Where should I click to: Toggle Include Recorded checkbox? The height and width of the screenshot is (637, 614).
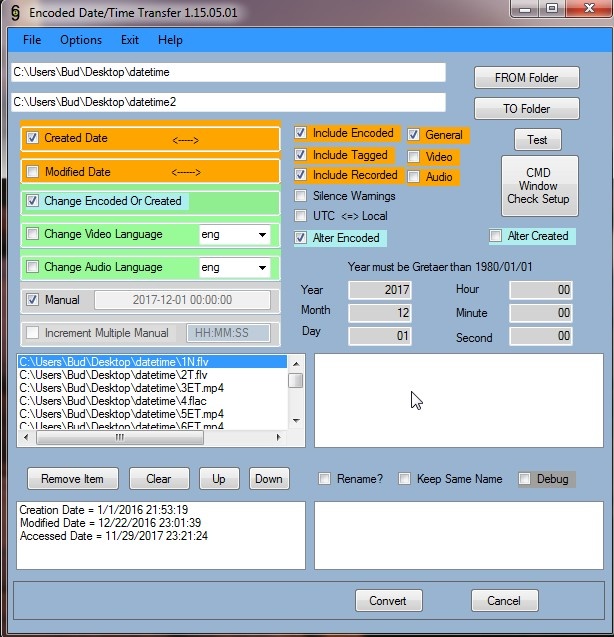[x=301, y=175]
